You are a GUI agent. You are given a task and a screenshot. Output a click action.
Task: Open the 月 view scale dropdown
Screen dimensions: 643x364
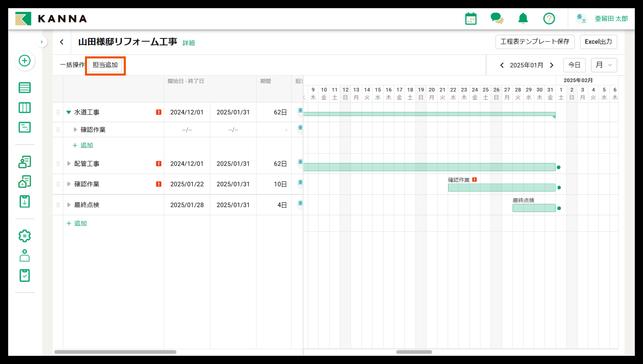604,65
